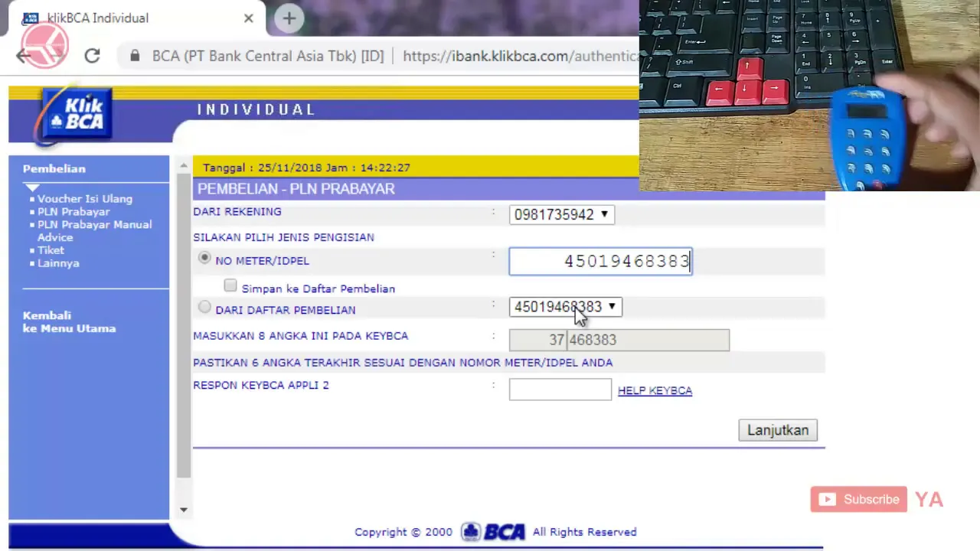Image resolution: width=980 pixels, height=551 pixels.
Task: Click the Tanggal date and time text
Action: (x=306, y=167)
